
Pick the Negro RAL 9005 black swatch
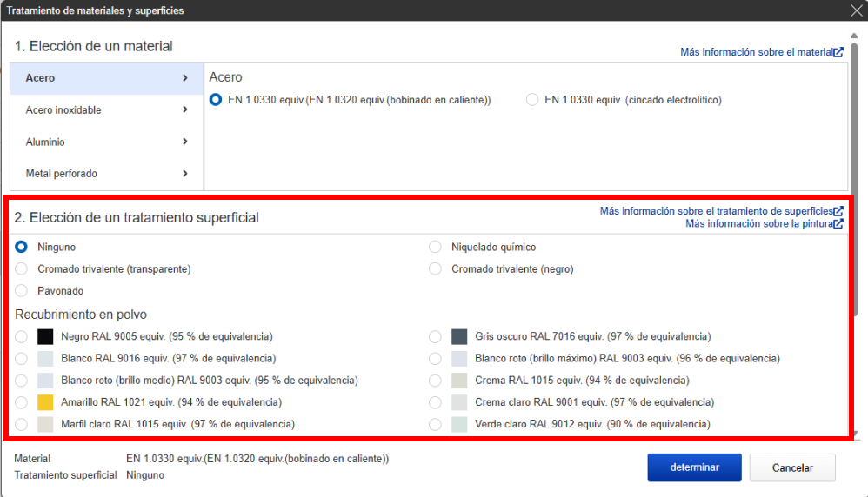46,336
